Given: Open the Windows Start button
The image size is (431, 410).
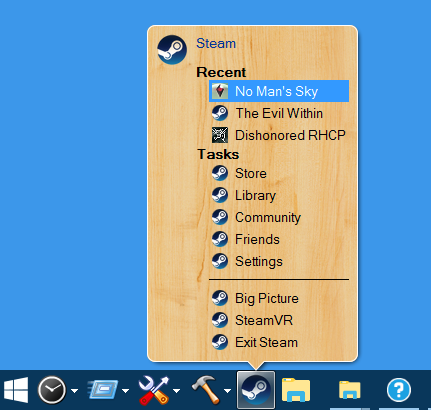Looking at the screenshot, I should [16, 390].
